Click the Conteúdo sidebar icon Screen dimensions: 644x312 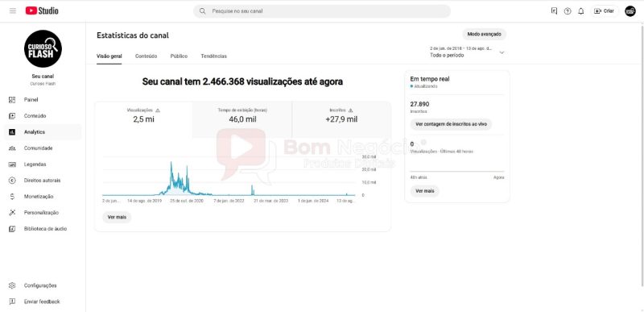click(x=12, y=116)
